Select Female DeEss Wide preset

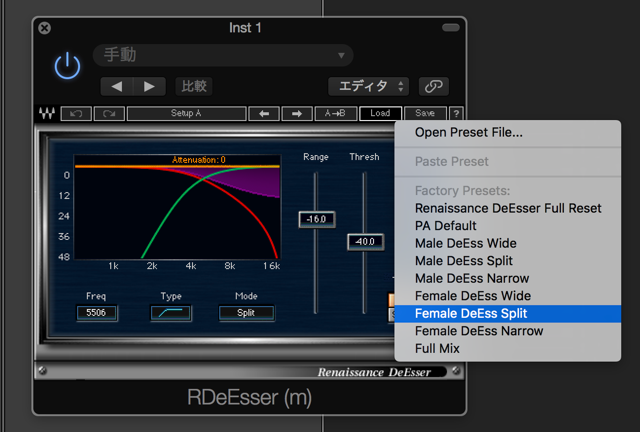pyautogui.click(x=508, y=296)
